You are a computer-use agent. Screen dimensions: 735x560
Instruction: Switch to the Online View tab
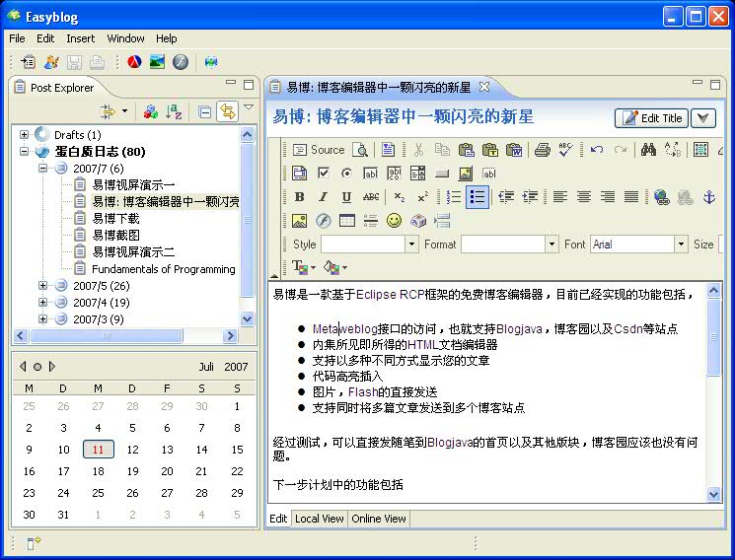click(379, 519)
